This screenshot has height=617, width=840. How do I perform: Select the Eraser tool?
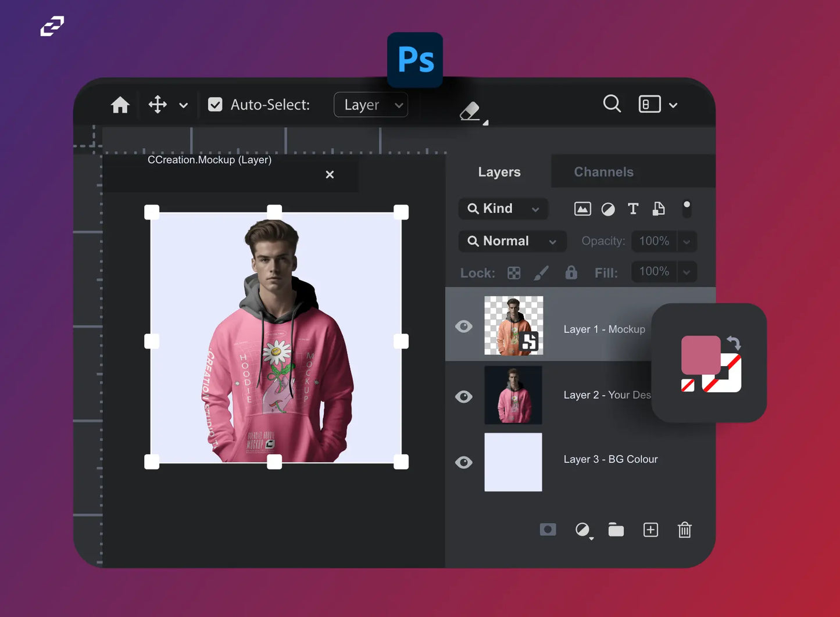coord(470,111)
